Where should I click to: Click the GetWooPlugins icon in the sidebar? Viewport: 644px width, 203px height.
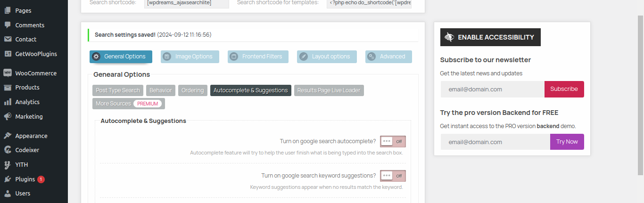[x=8, y=54]
